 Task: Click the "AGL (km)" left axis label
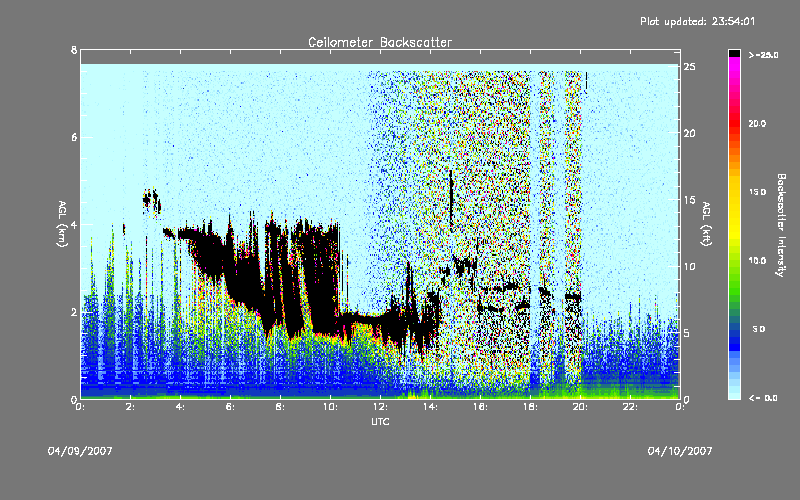pos(62,224)
